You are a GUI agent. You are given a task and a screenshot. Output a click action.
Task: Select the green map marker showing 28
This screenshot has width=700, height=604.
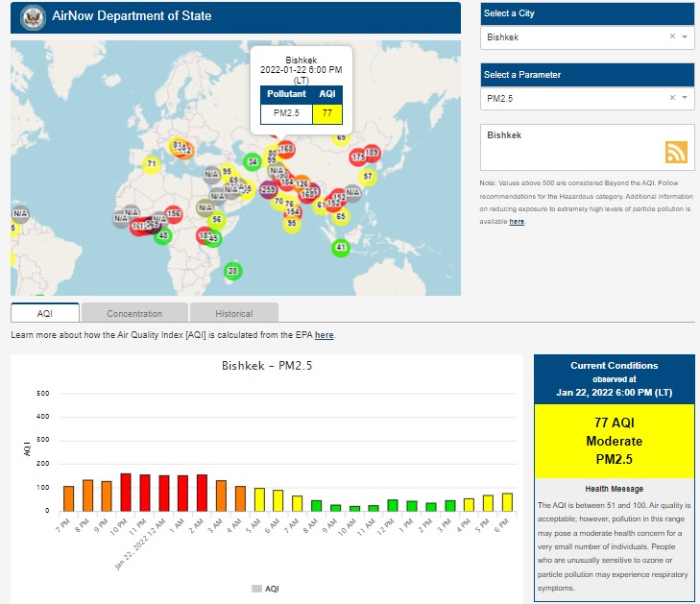231,272
